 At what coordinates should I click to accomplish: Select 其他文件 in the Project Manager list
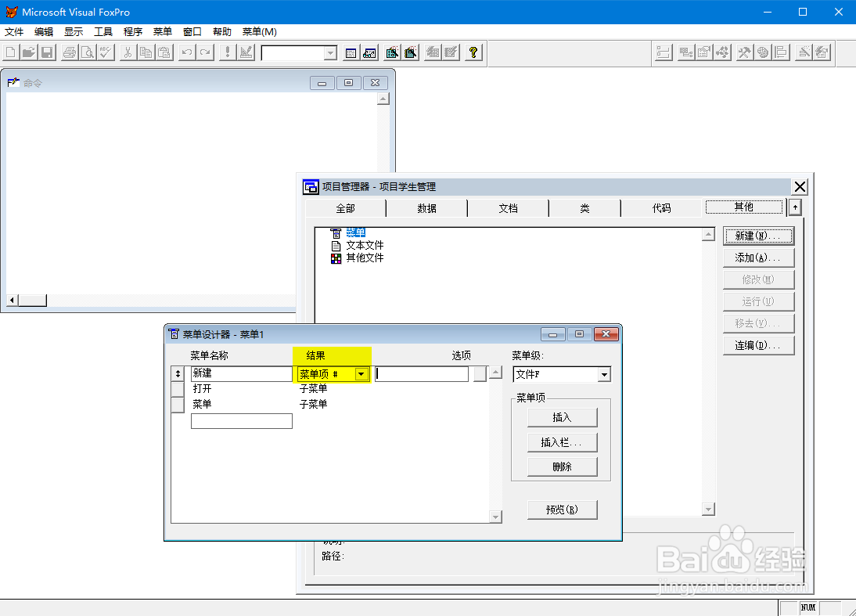tap(365, 258)
